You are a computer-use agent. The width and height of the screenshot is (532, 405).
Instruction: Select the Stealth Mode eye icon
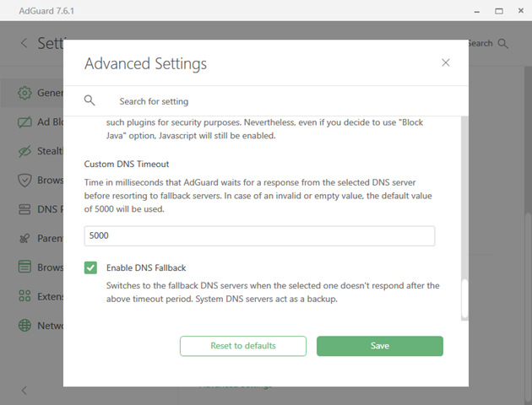[x=24, y=152]
